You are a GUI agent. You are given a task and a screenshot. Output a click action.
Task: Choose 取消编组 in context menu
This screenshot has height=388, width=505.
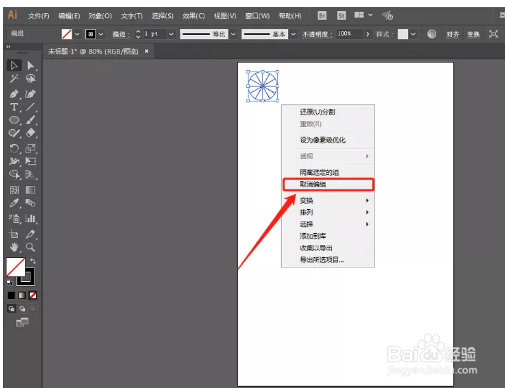coord(329,184)
